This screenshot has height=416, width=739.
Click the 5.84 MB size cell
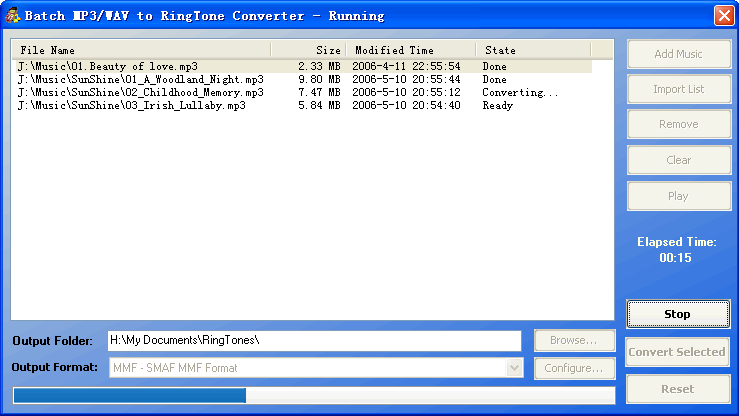(319, 106)
